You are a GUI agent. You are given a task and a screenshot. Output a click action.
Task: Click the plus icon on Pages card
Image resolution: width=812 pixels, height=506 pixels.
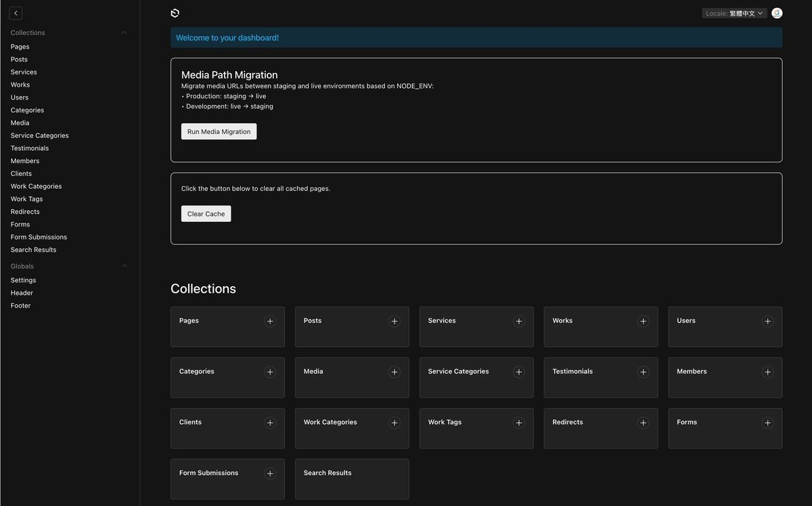(x=270, y=321)
